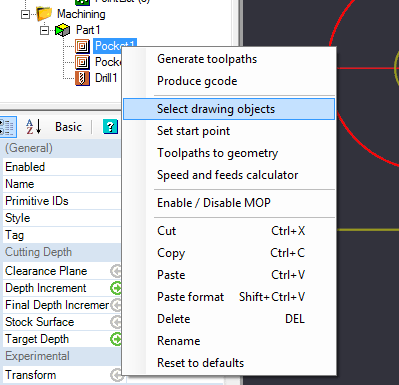Collapse the Part1 tree node

(x=44, y=31)
